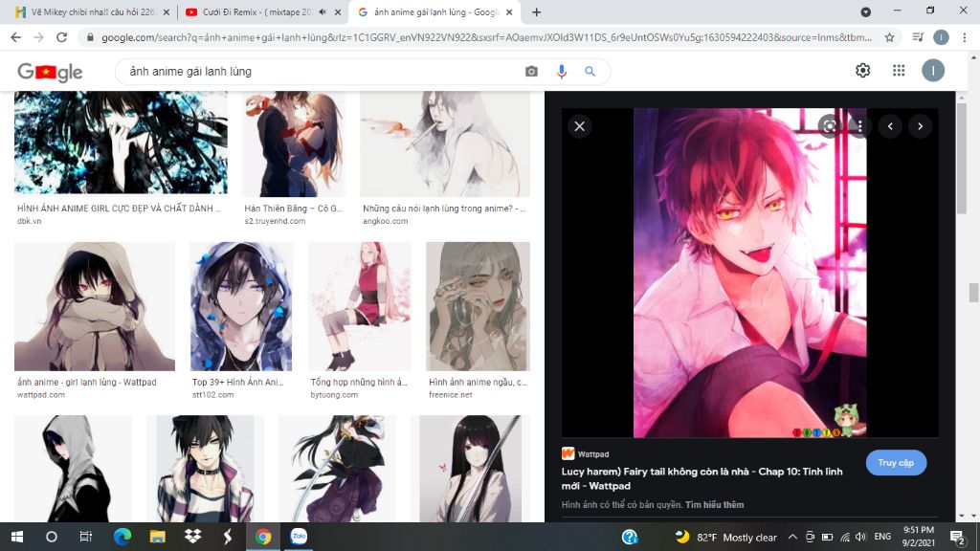Open preview image more options menu
This screenshot has width=980, height=551.
(x=860, y=126)
